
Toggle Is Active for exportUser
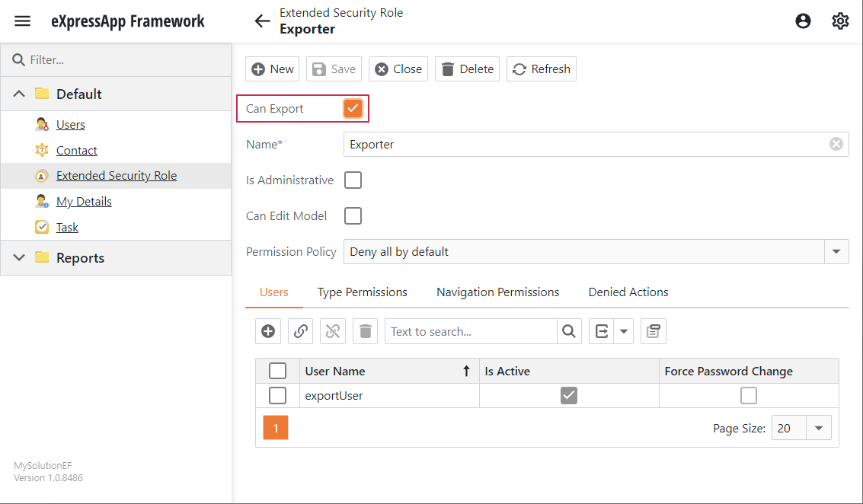click(568, 395)
